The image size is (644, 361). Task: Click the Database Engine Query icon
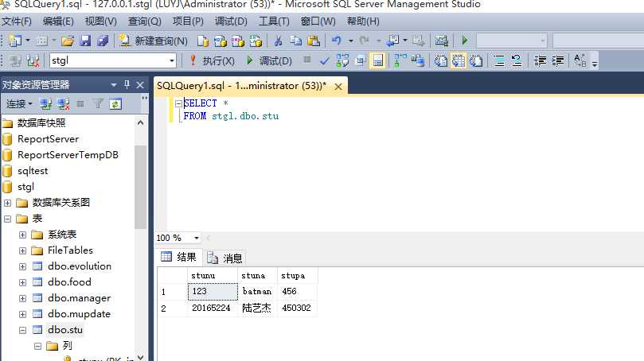[202, 41]
